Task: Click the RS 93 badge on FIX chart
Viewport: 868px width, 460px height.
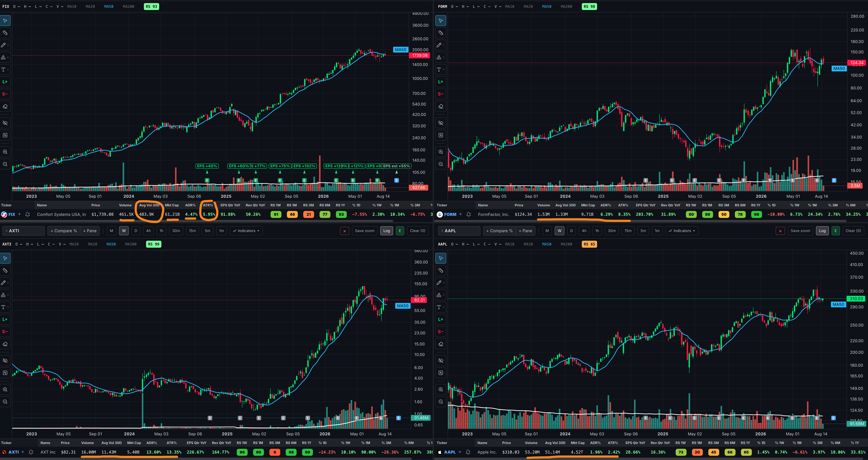Action: [x=151, y=6]
